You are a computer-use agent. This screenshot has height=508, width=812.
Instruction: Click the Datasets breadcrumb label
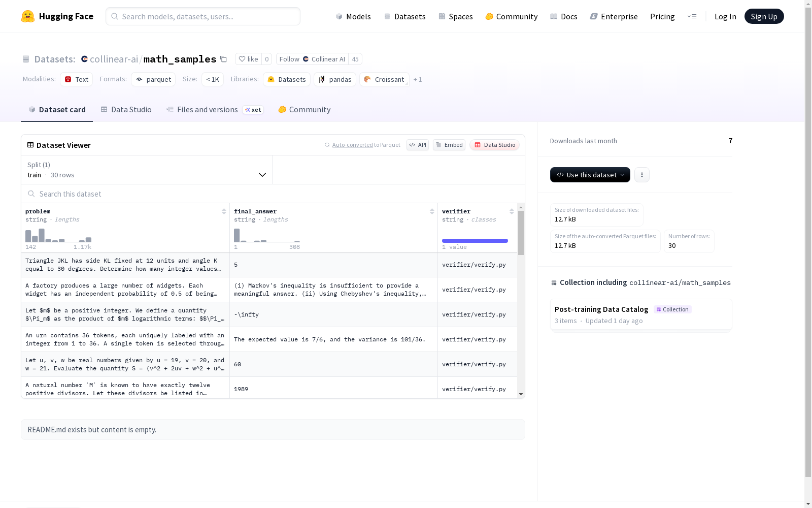tap(55, 59)
